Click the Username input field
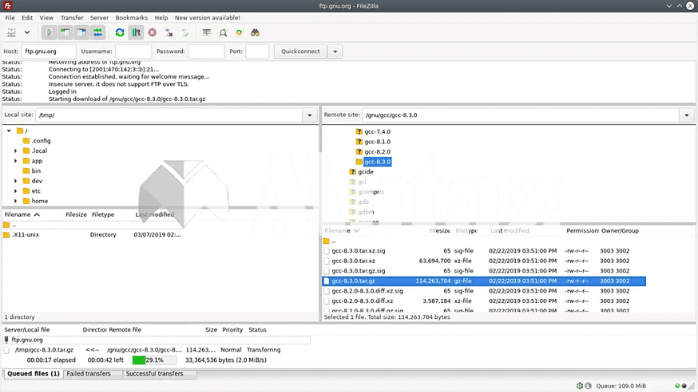 [134, 51]
